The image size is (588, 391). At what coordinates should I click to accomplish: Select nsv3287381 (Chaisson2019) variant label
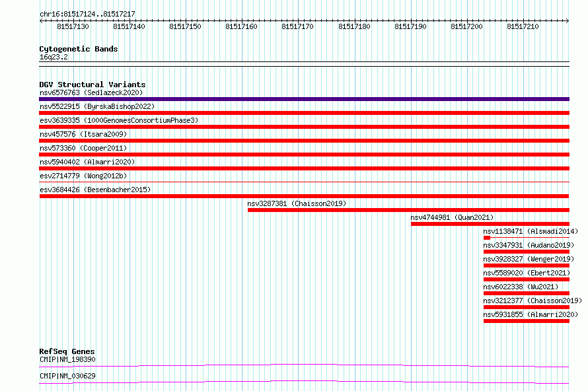[297, 203]
